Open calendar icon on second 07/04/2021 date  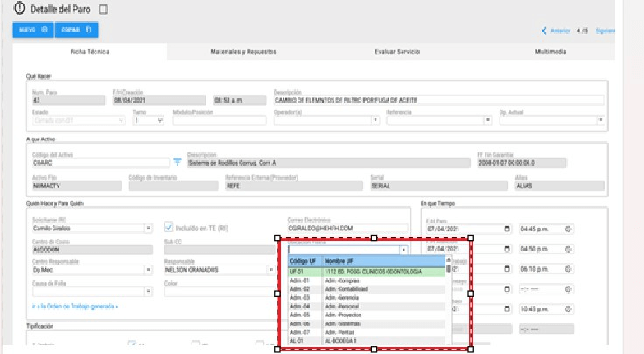507,250
